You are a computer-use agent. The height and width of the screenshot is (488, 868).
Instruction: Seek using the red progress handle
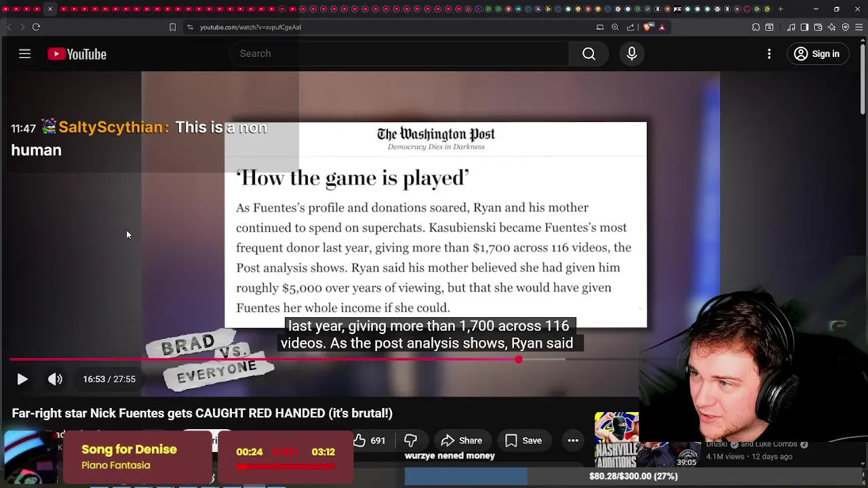tap(519, 359)
